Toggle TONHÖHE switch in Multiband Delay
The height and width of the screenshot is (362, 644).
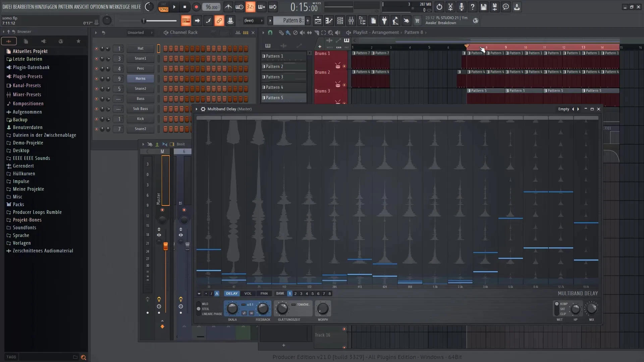click(293, 305)
